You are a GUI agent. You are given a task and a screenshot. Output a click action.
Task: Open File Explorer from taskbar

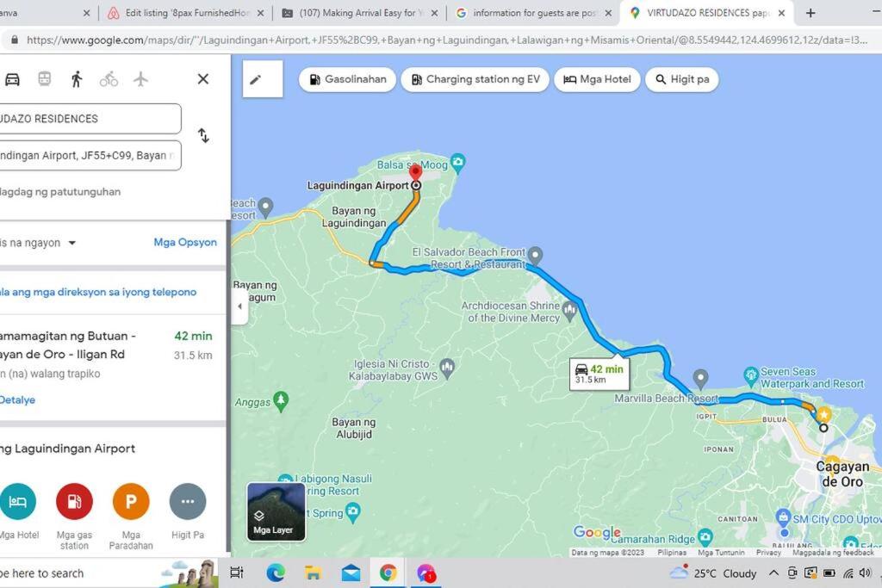coord(313,573)
